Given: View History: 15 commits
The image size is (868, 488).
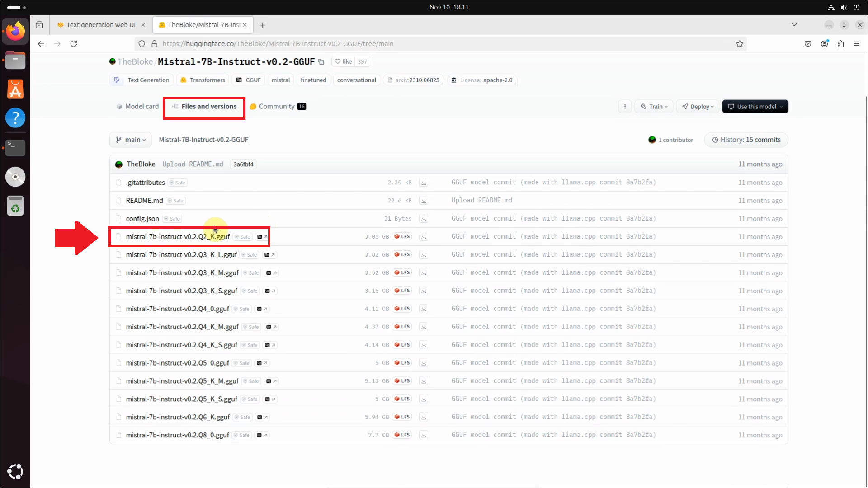Looking at the screenshot, I should [746, 140].
